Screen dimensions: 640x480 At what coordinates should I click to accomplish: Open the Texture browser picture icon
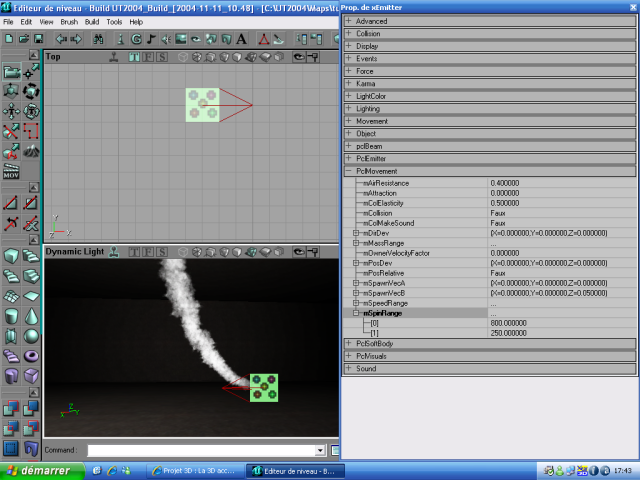coord(181,39)
